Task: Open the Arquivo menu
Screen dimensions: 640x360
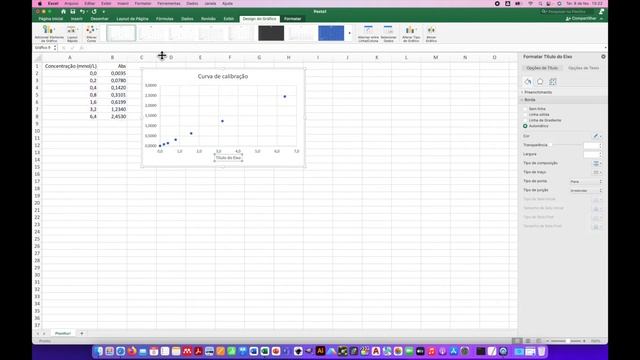Action: point(71,3)
